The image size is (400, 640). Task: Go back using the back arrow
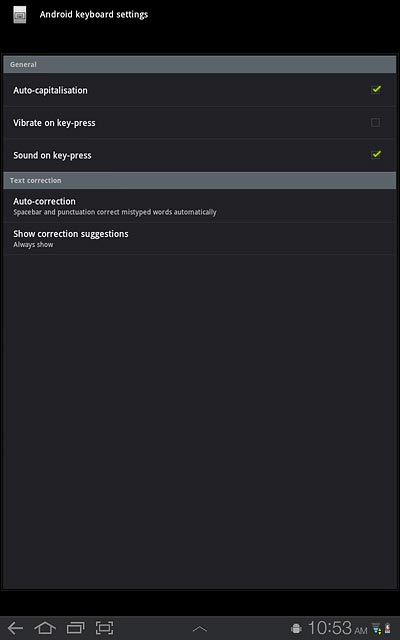click(15, 628)
